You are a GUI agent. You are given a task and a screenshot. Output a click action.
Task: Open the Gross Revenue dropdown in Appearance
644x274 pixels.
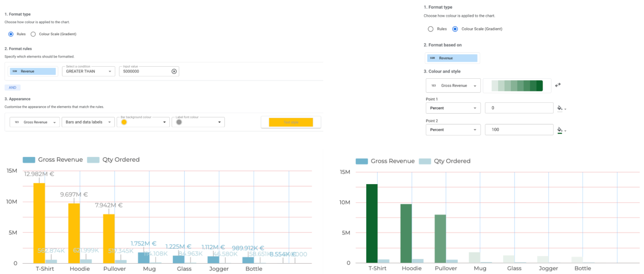35,122
